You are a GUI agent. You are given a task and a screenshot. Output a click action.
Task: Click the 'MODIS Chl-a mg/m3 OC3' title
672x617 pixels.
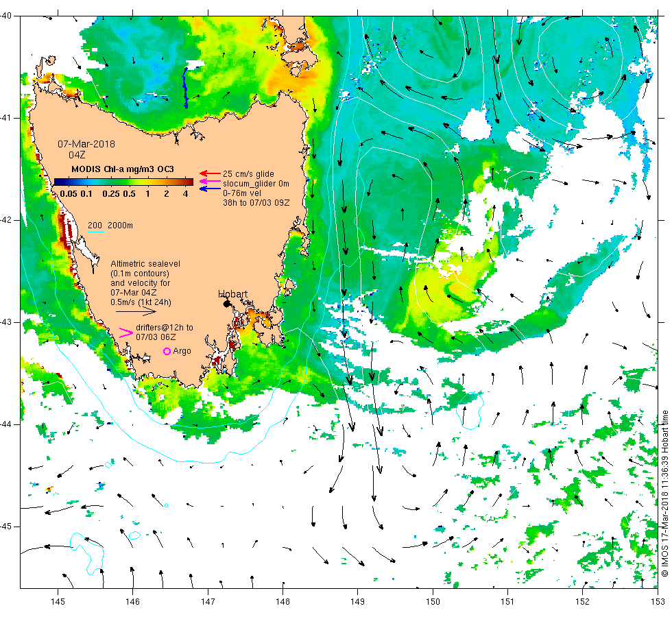123,169
